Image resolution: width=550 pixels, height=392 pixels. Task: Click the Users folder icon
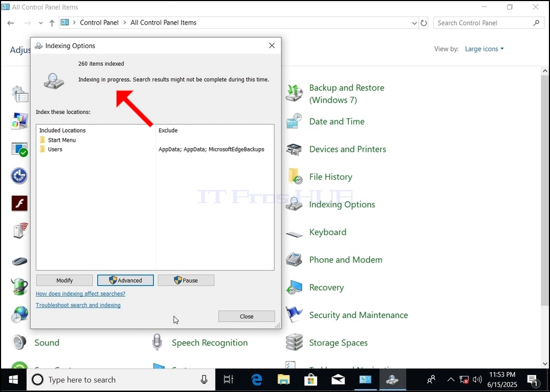click(x=42, y=149)
